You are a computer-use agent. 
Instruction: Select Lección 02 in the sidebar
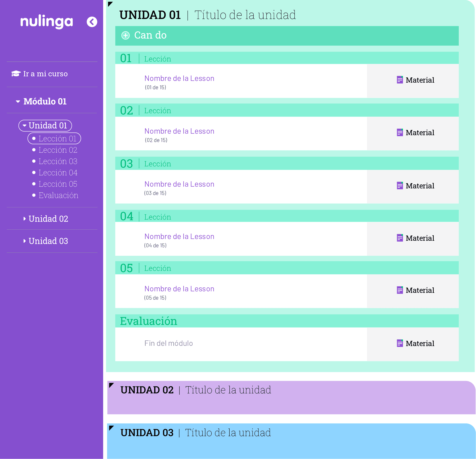(55, 150)
